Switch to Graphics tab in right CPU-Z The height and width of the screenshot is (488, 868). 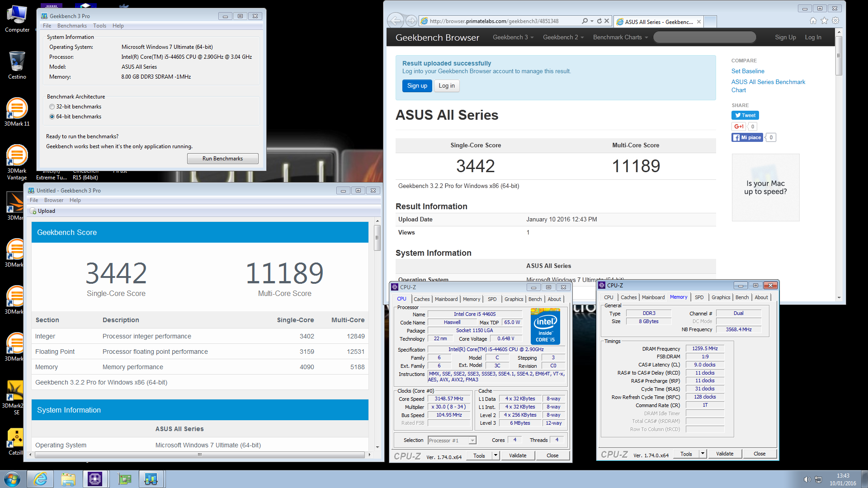click(721, 297)
